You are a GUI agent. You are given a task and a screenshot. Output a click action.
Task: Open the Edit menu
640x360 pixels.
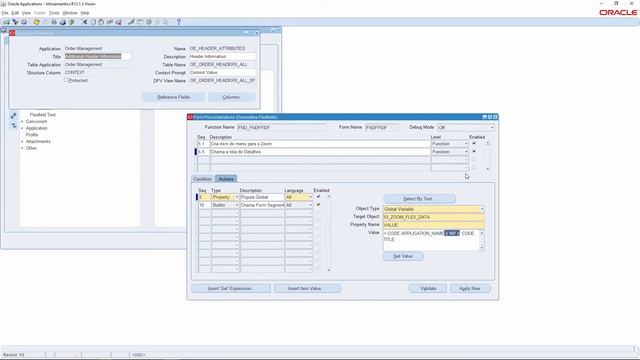coord(15,13)
